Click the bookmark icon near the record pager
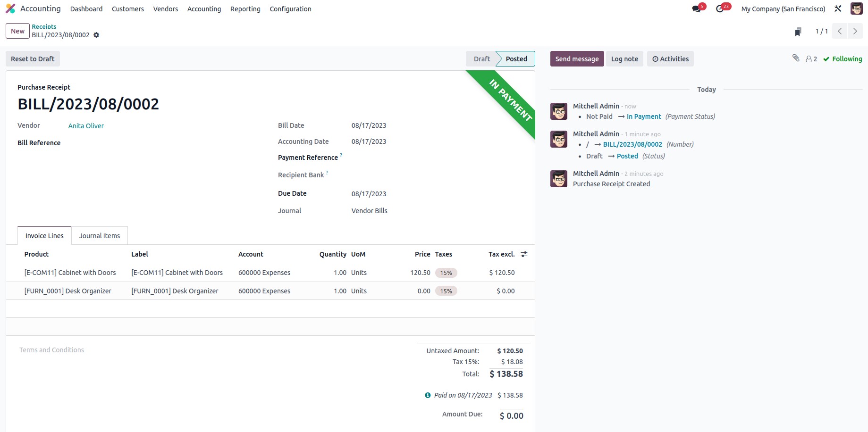The height and width of the screenshot is (432, 868). (x=798, y=32)
